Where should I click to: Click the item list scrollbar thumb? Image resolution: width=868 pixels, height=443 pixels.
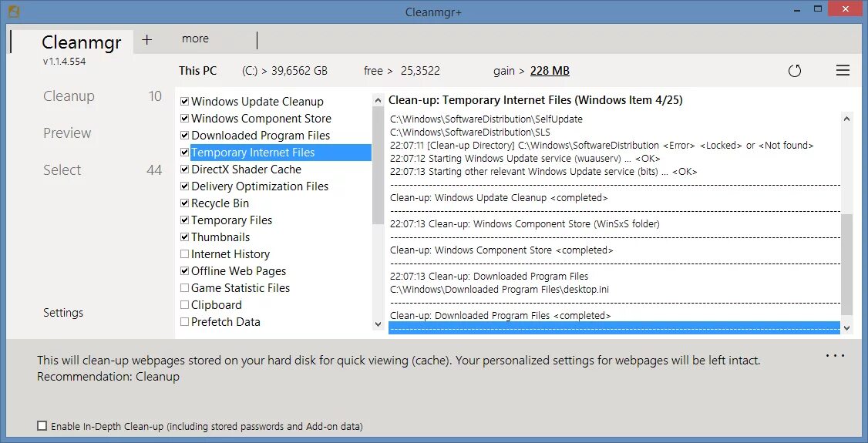tap(378, 165)
